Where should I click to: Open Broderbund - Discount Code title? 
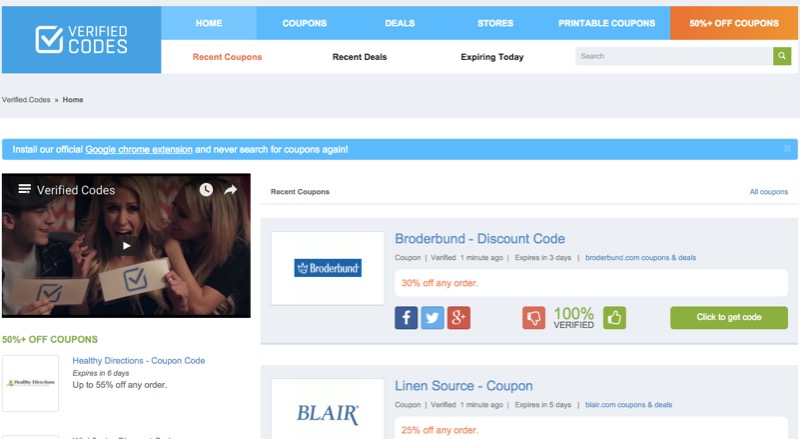(x=480, y=238)
